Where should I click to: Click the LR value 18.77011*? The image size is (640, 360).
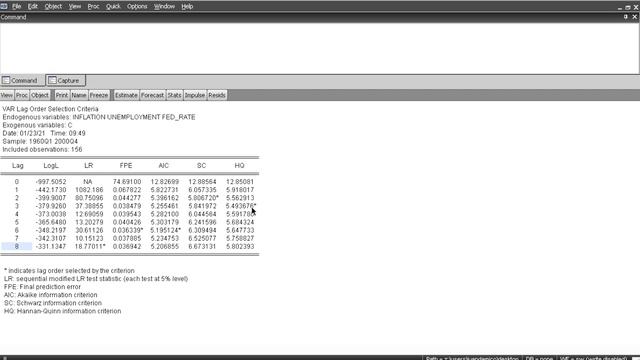(90, 247)
